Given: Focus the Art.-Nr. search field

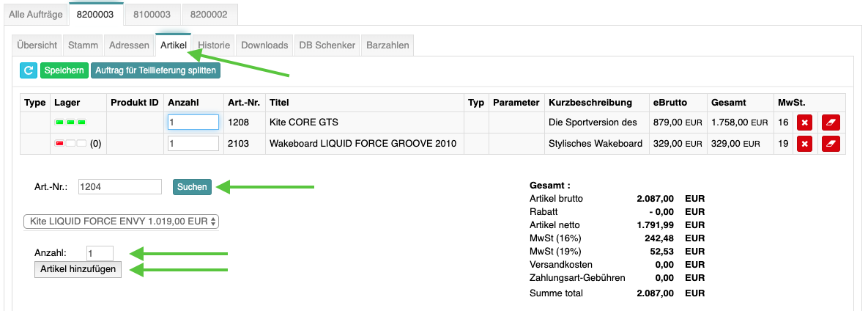Looking at the screenshot, I should point(120,187).
